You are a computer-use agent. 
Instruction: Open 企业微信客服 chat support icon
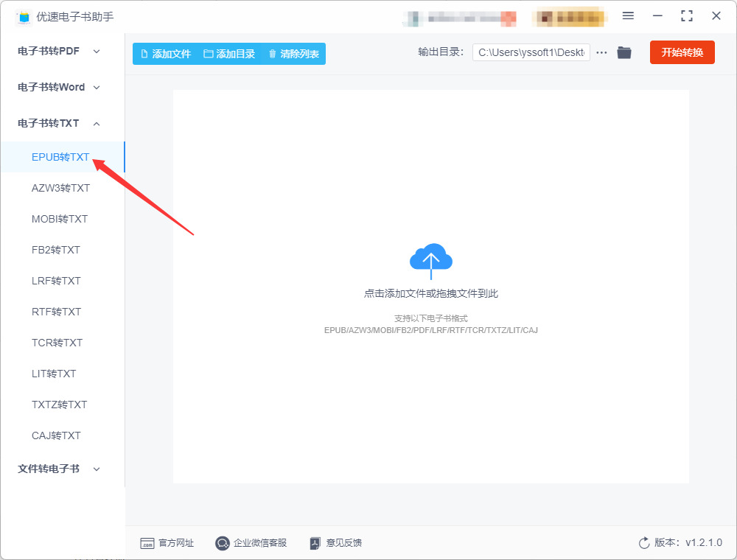click(x=222, y=543)
